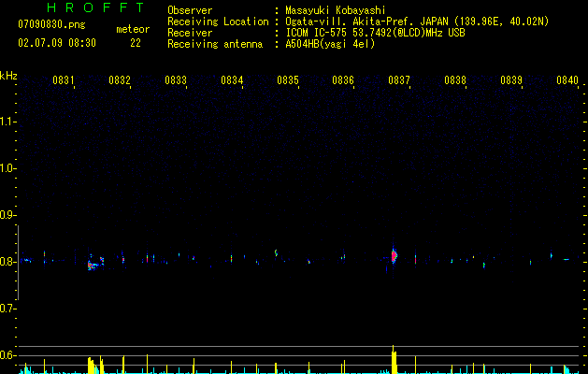588x374 pixels.
Task: Click the 1.0 frequency axis label
Action: point(7,168)
